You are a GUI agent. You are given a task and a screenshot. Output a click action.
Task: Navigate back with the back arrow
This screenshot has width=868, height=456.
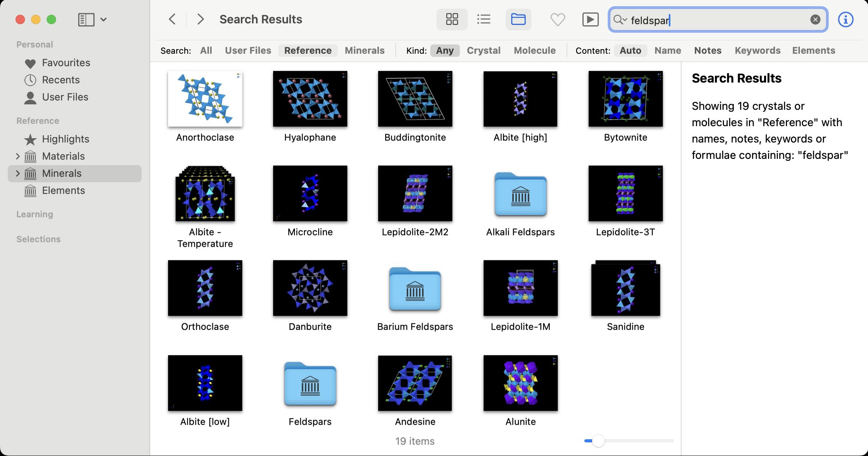[172, 19]
